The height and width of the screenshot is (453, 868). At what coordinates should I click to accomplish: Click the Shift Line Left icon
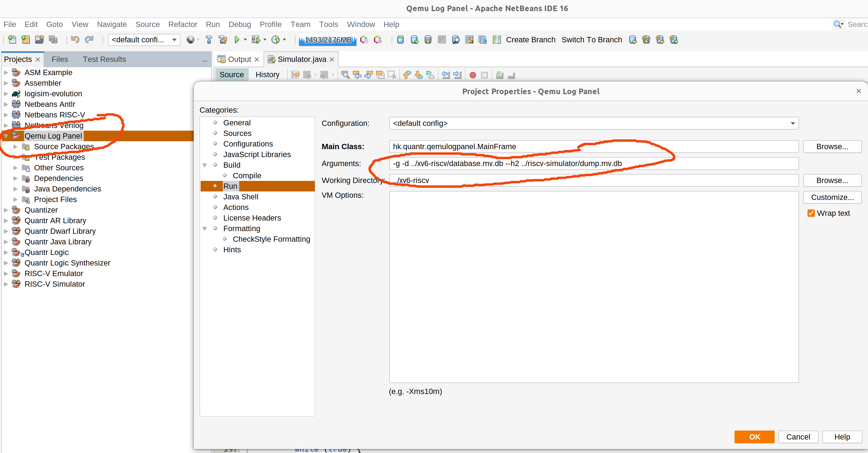tap(446, 75)
